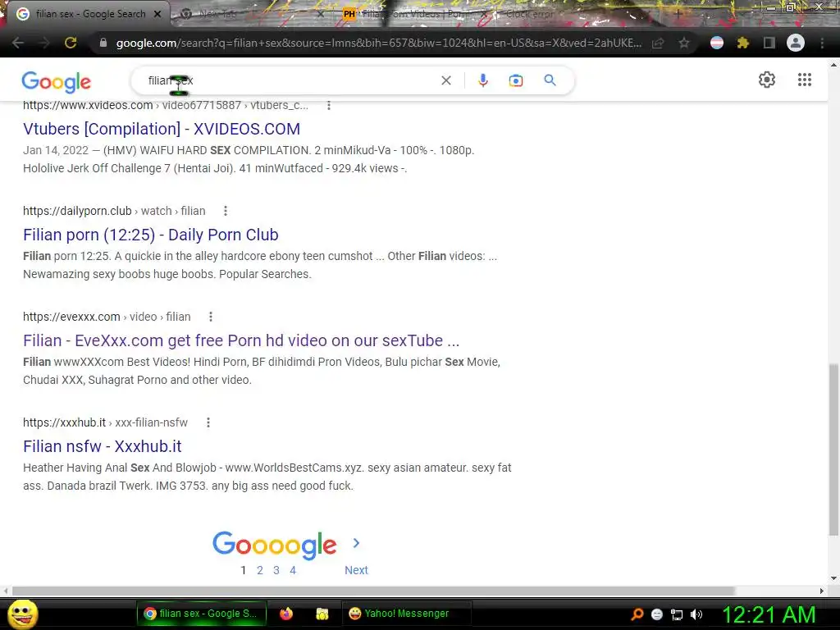This screenshot has height=630, width=840.
Task: Go to results page 3
Action: tap(276, 570)
